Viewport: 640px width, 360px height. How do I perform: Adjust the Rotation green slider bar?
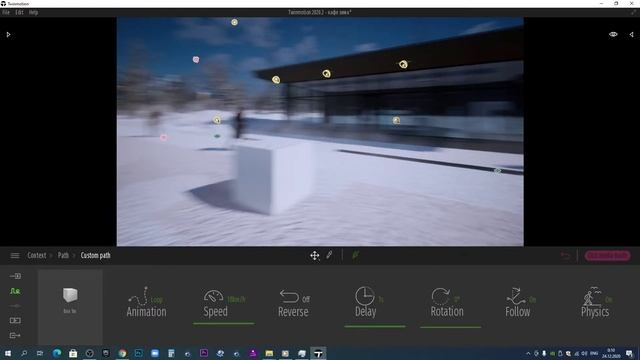click(451, 327)
